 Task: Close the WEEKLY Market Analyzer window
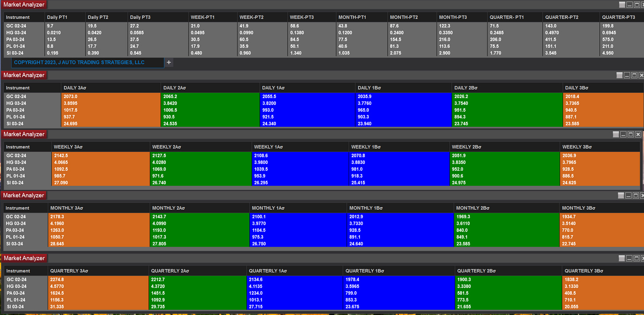click(x=637, y=134)
